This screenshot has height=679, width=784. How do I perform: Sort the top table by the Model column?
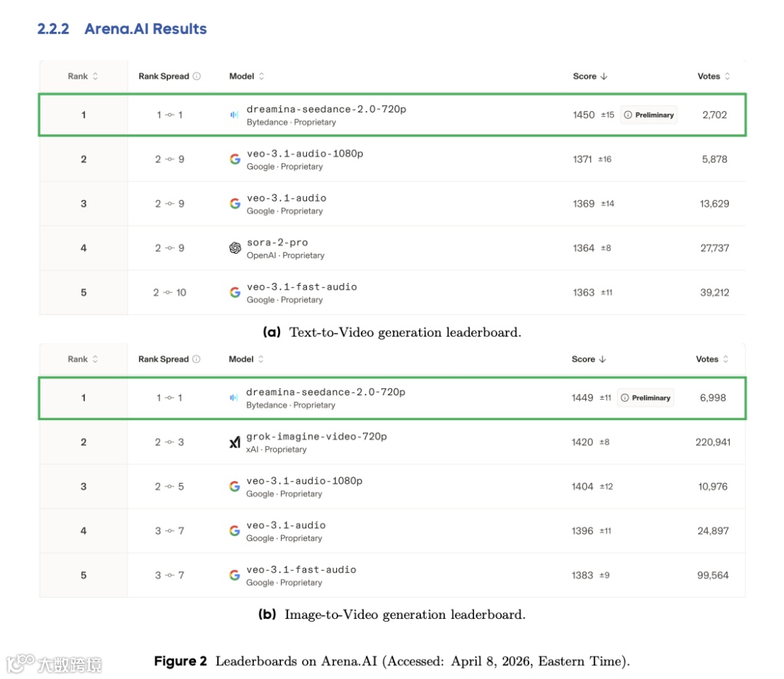[x=261, y=76]
